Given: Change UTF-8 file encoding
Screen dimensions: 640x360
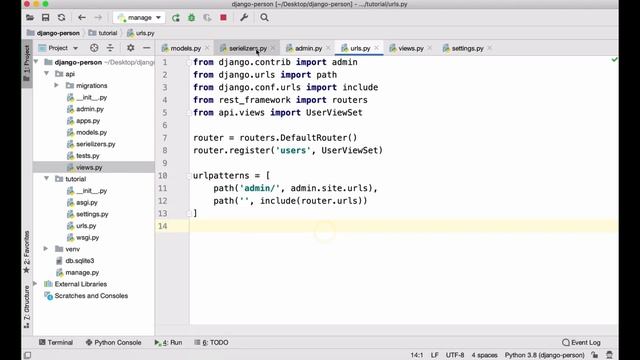Looking at the screenshot, I should 455,355.
